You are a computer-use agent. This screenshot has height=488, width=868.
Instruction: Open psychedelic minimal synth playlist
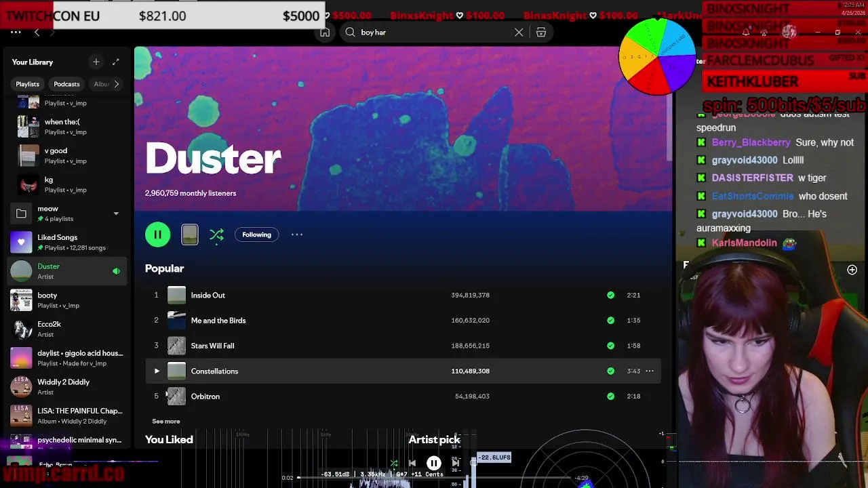pos(66,442)
